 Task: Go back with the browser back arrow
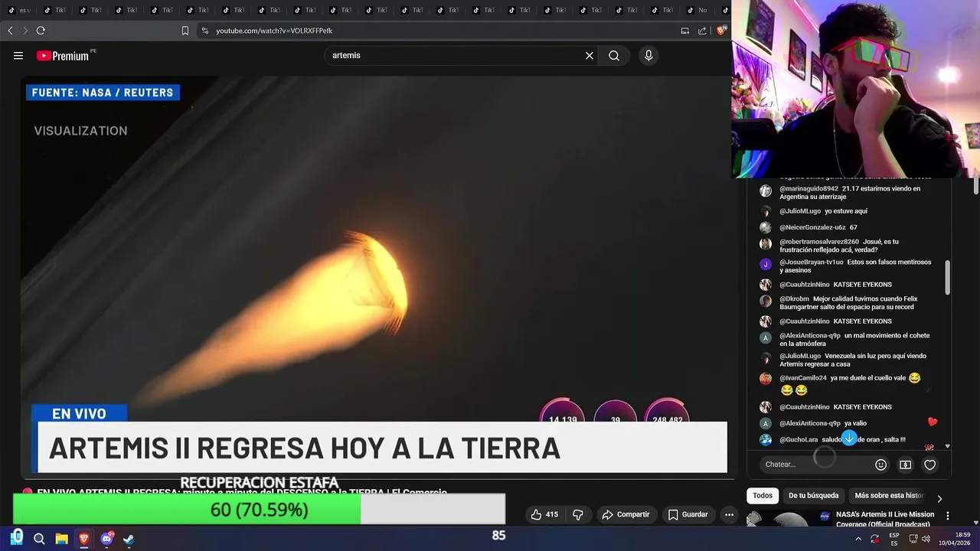pyautogui.click(x=10, y=31)
